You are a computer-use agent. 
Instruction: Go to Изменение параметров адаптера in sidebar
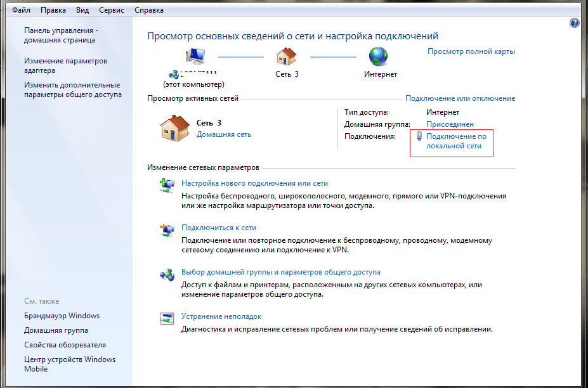tap(65, 66)
